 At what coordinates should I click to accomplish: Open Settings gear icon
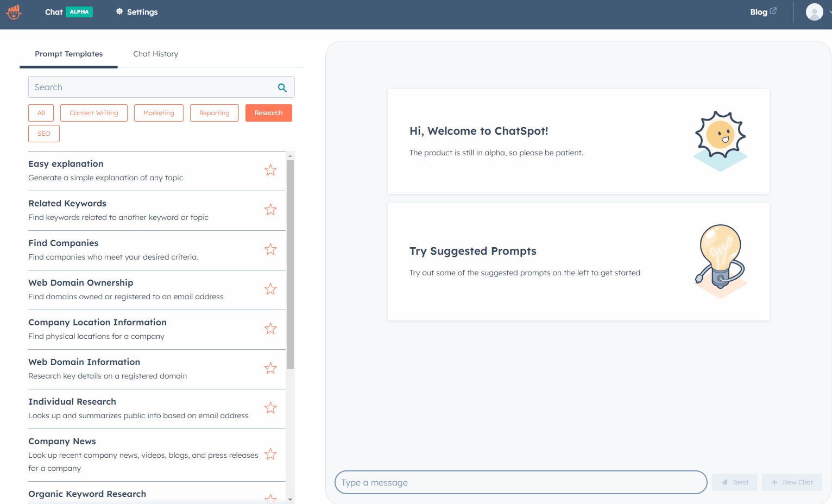click(119, 11)
